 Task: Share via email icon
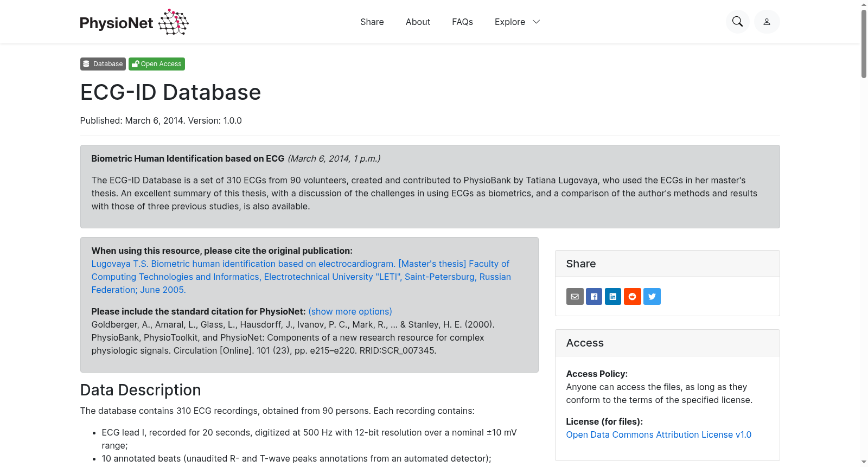tap(575, 297)
